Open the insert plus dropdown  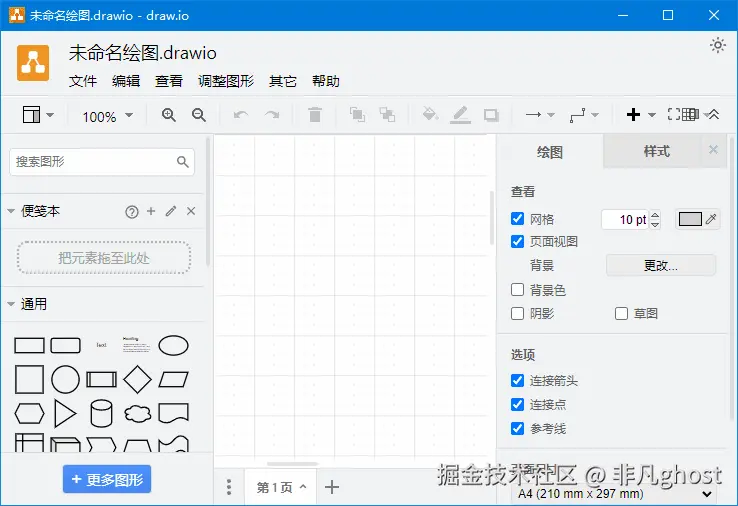coord(641,114)
